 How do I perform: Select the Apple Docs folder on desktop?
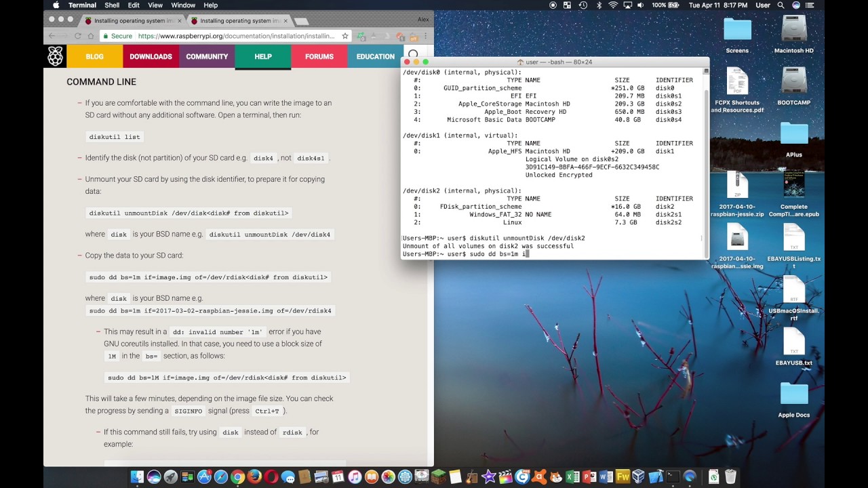793,400
